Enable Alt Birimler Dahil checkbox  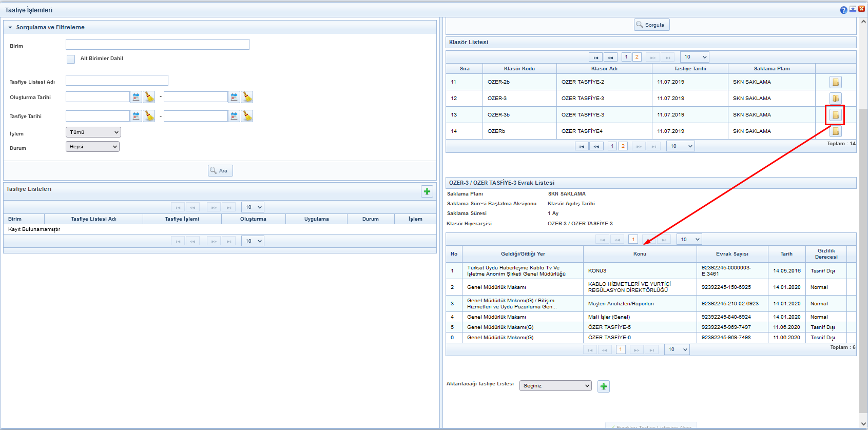point(71,59)
